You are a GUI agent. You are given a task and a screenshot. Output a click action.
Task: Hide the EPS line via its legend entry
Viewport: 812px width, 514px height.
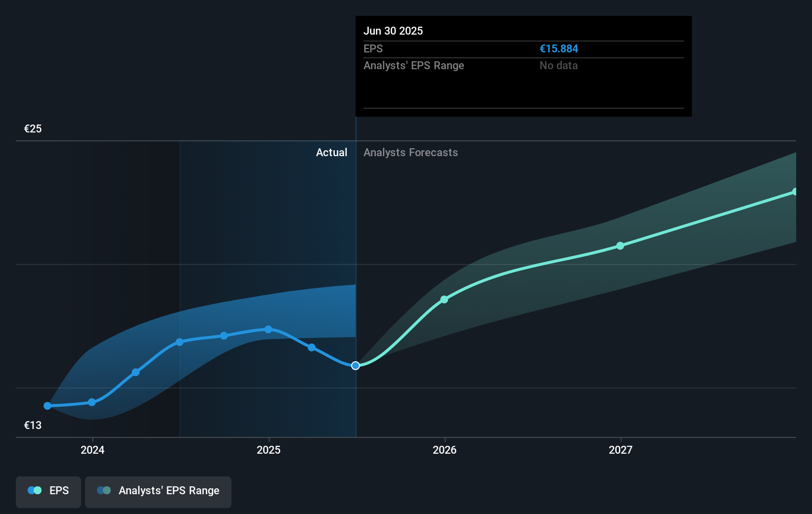point(48,491)
